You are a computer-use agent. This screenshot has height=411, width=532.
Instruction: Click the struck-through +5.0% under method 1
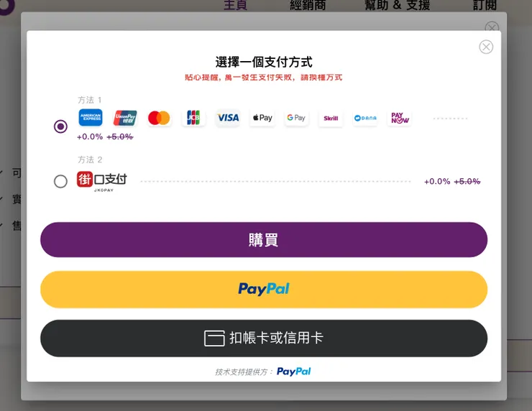tap(120, 137)
